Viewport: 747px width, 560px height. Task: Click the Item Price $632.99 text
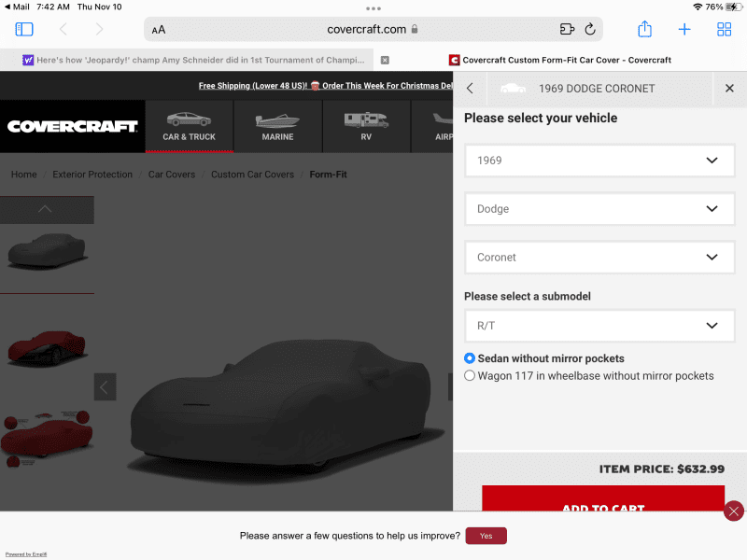(x=662, y=469)
